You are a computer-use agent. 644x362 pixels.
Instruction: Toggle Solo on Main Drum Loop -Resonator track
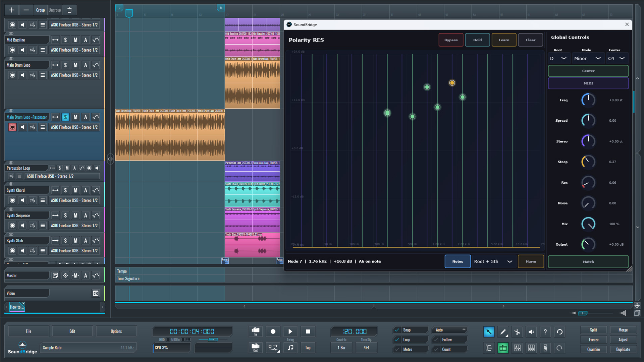pyautogui.click(x=65, y=117)
